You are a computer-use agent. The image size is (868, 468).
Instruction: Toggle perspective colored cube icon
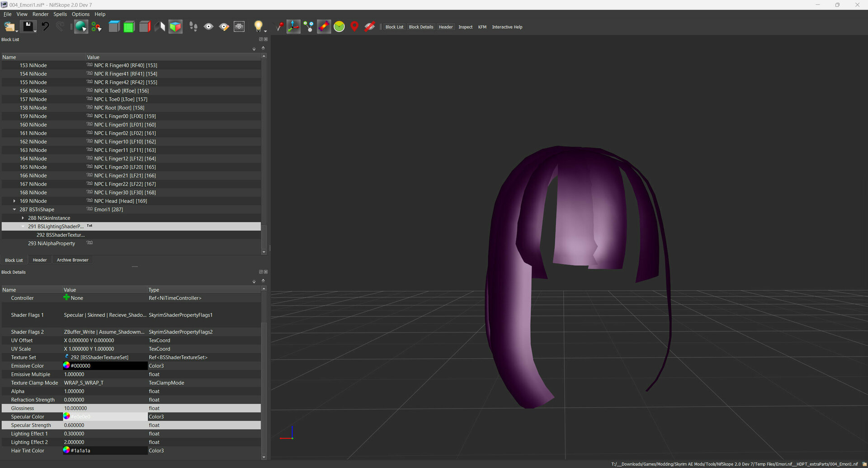[175, 27]
